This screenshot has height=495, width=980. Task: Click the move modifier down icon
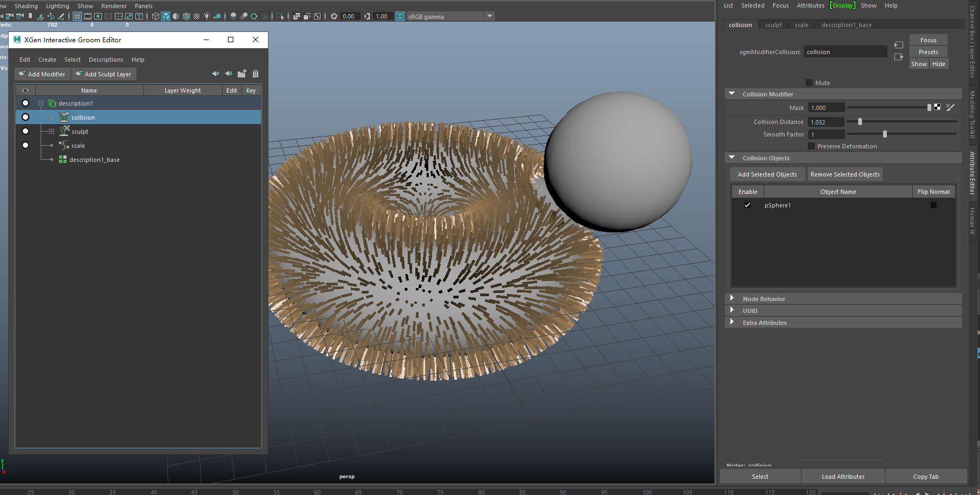coord(228,73)
